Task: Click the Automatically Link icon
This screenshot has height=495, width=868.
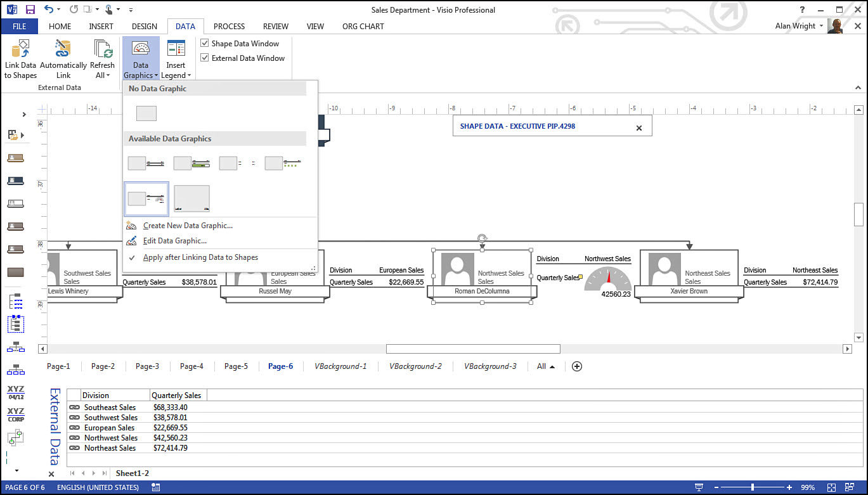Action: [63, 49]
